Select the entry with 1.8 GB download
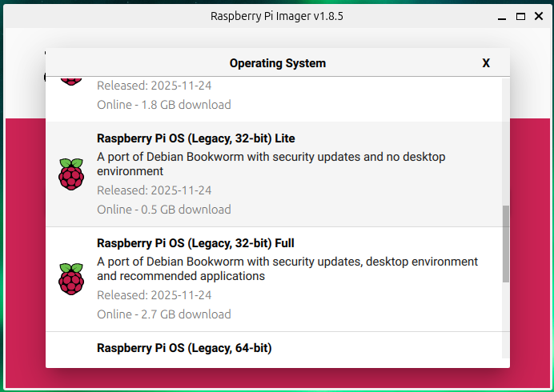The width and height of the screenshot is (554, 392). [x=163, y=104]
